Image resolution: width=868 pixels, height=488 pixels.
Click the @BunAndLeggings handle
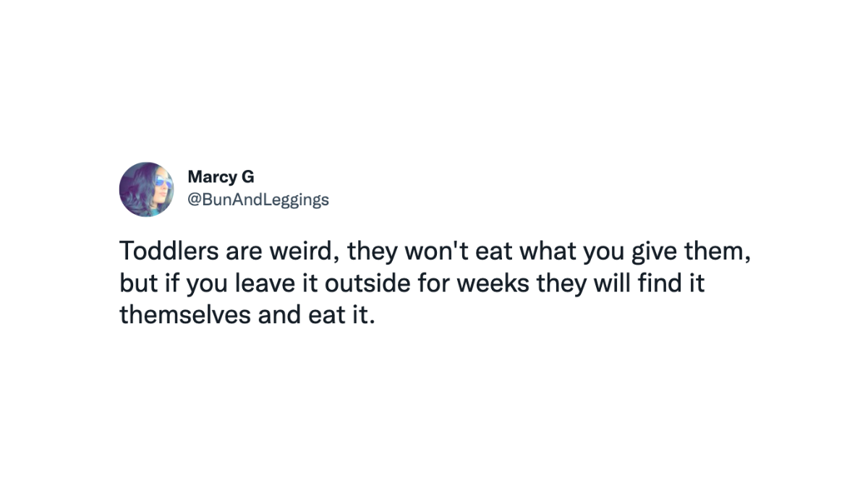click(x=258, y=200)
